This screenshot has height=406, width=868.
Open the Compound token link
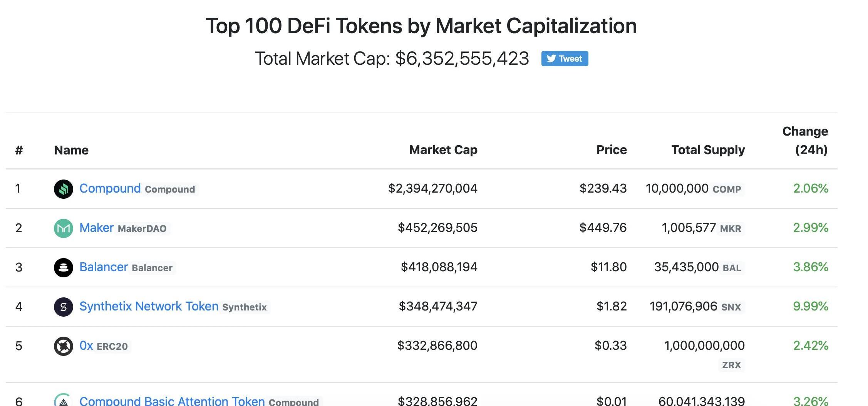(110, 188)
